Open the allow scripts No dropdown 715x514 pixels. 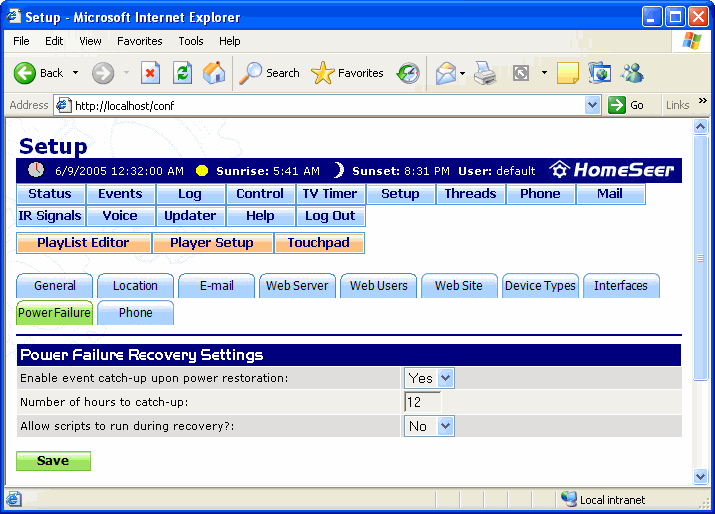point(429,426)
